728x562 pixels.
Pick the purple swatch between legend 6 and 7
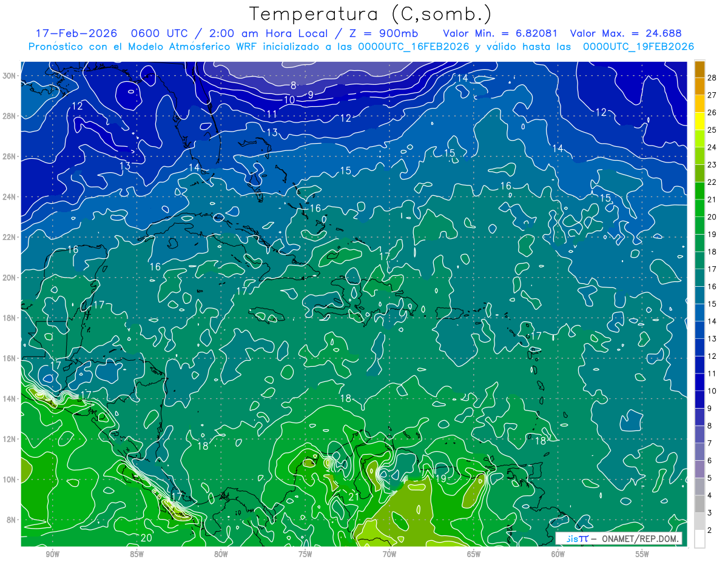699,452
